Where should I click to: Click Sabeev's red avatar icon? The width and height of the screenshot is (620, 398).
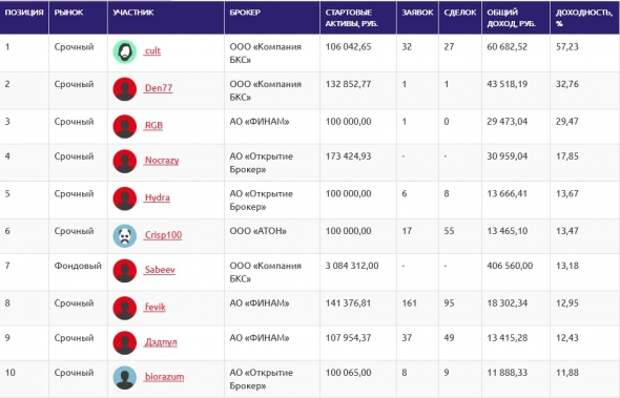click(125, 271)
